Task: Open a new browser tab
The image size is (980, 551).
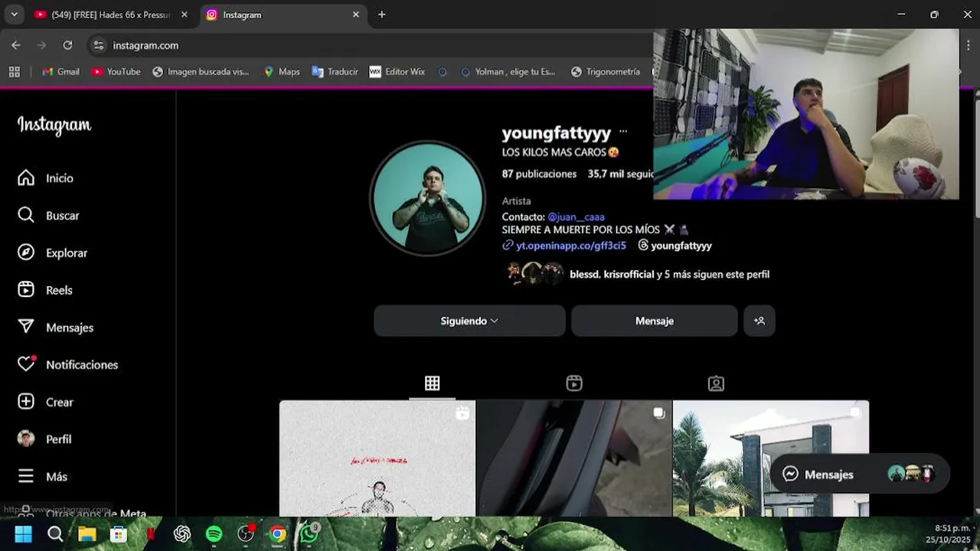Action: pyautogui.click(x=382, y=15)
